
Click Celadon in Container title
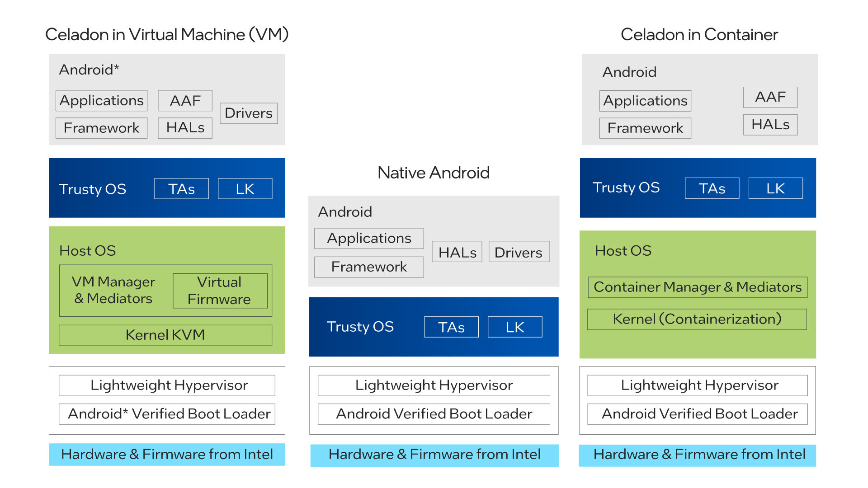pos(699,35)
